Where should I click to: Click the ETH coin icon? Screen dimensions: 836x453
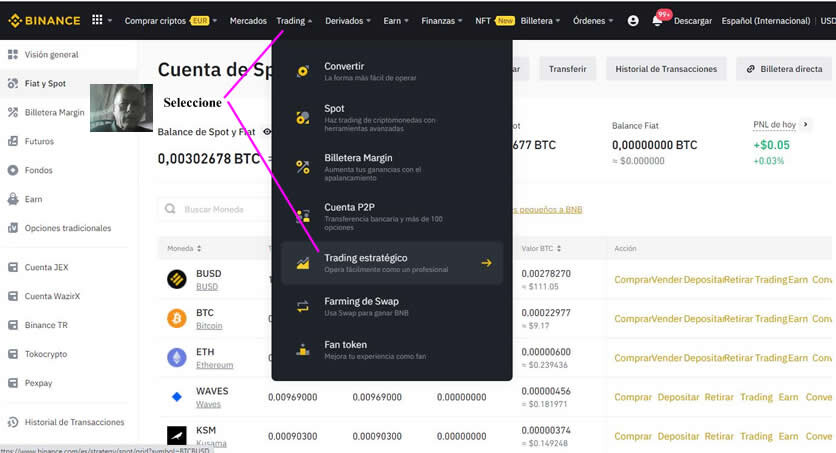tap(177, 357)
